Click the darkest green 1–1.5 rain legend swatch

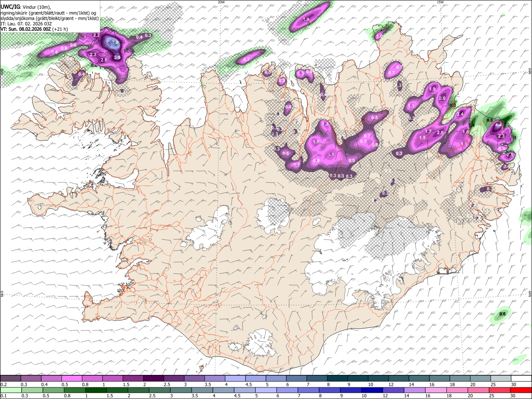pos(96,390)
